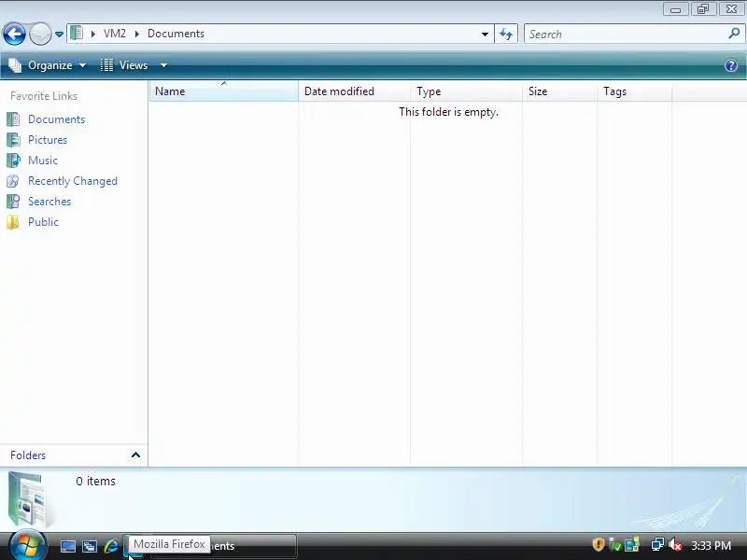This screenshot has width=747, height=560.
Task: Click the yellow Public folder icon
Action: (13, 222)
